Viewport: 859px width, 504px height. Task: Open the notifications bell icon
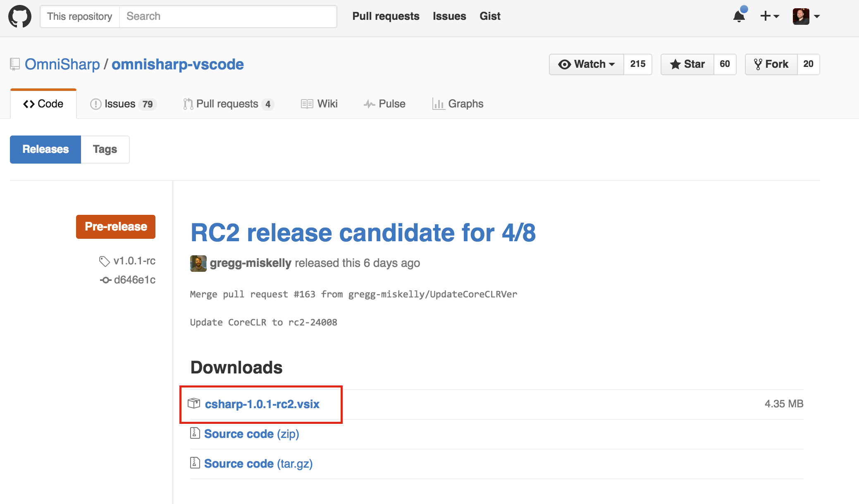pos(739,17)
